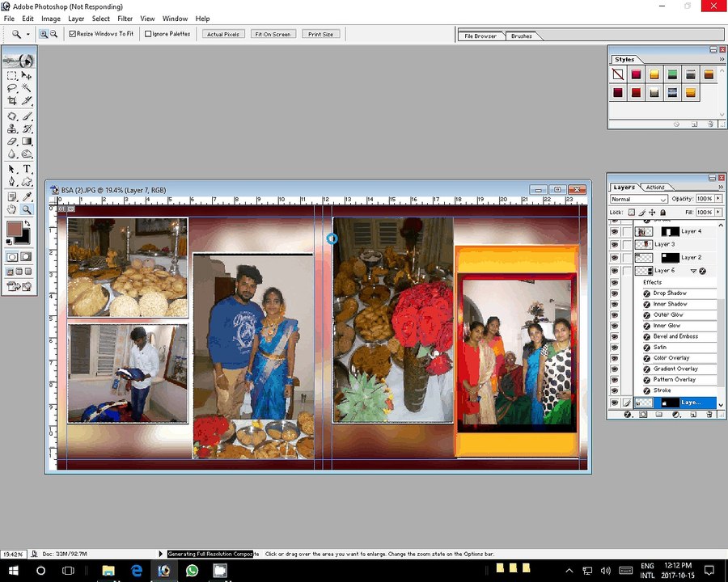Hide Layer 4 visibility eye

[x=615, y=231]
